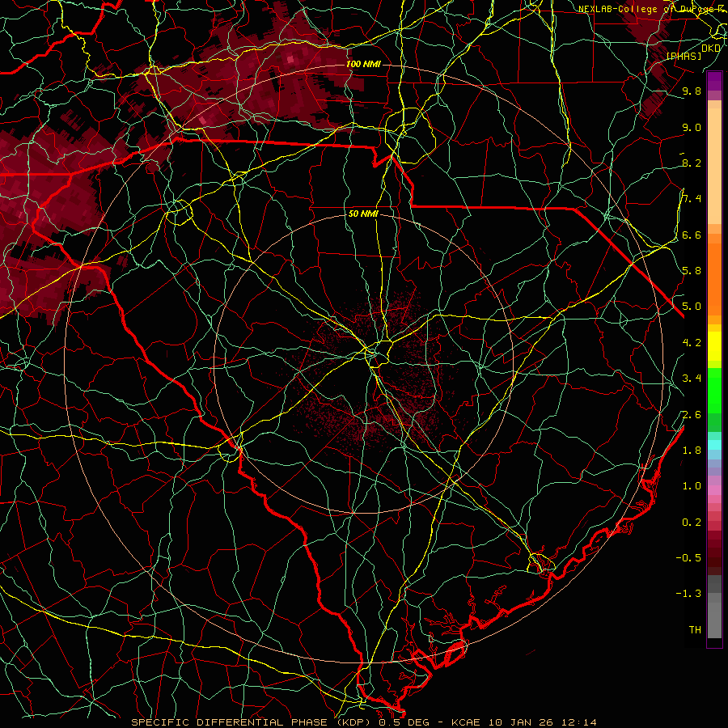Click the bright green band of the color scale

[x=714, y=390]
